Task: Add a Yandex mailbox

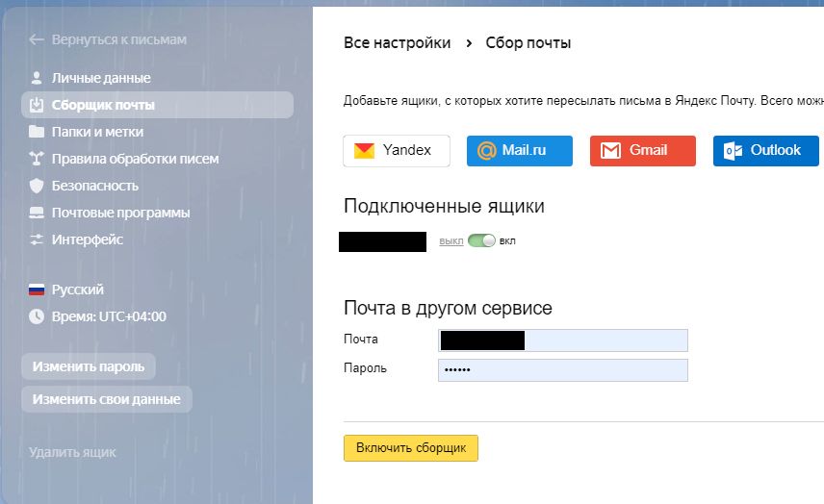Action: pyautogui.click(x=397, y=151)
